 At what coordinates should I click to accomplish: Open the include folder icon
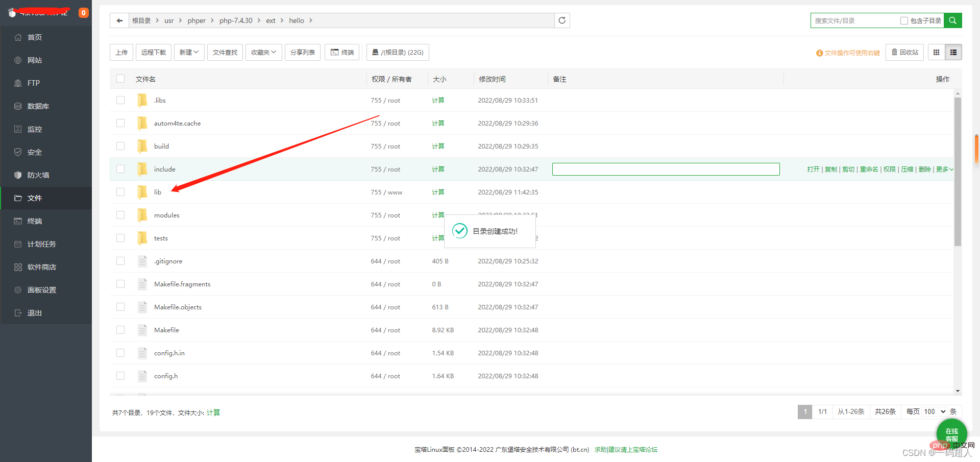tap(142, 169)
